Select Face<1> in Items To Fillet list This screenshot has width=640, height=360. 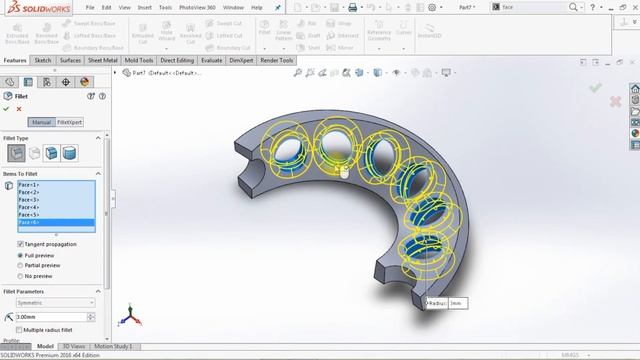click(56, 184)
